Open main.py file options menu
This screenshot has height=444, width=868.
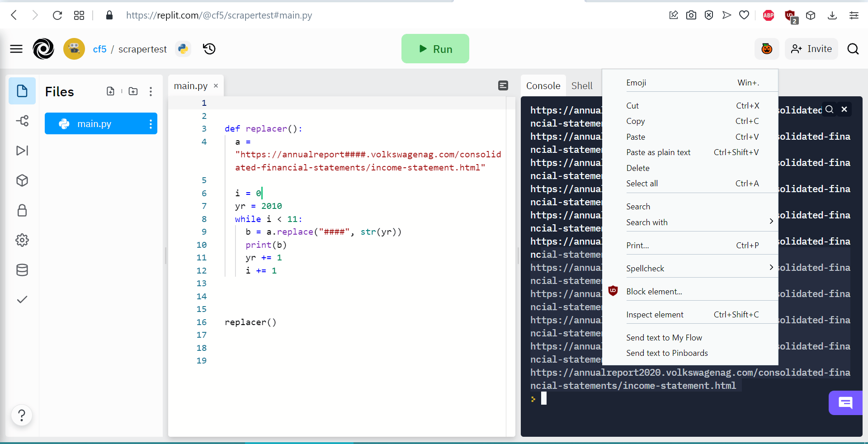[151, 124]
